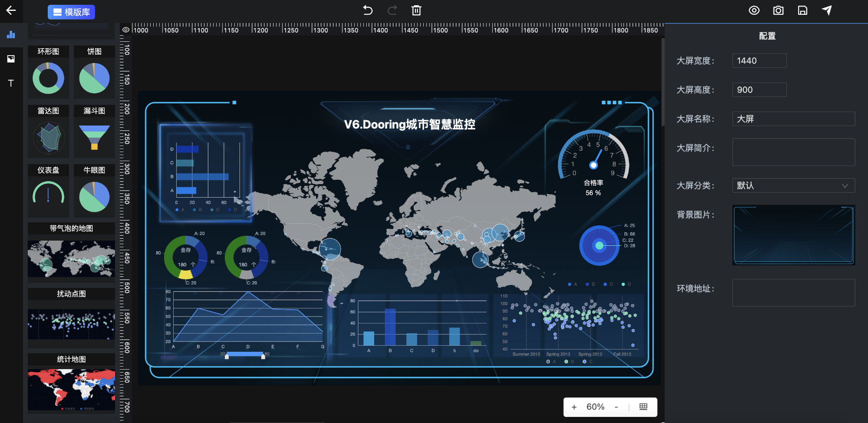Click the 配置 panel heading
Image resolution: width=868 pixels, height=423 pixels.
767,36
